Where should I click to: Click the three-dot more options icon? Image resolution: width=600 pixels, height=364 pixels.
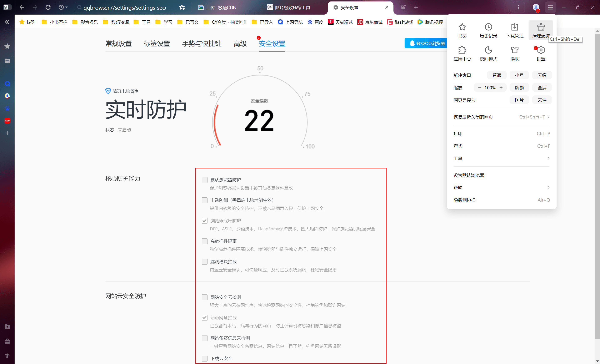(x=518, y=7)
